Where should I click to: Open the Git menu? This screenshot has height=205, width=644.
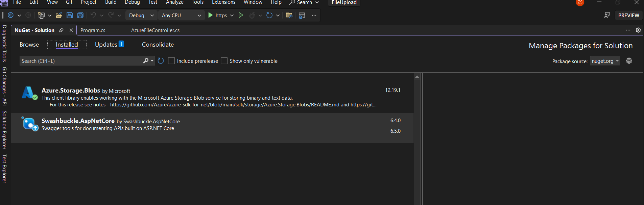(x=69, y=2)
